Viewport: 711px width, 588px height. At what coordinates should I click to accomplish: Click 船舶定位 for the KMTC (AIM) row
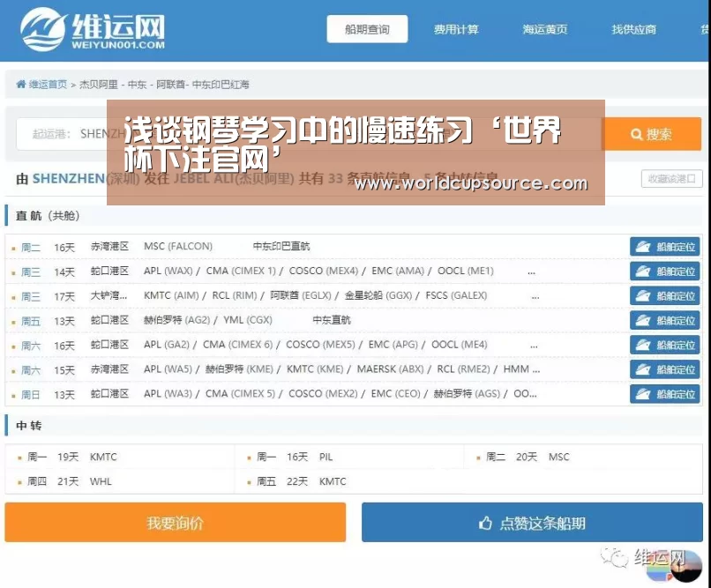[x=665, y=296]
